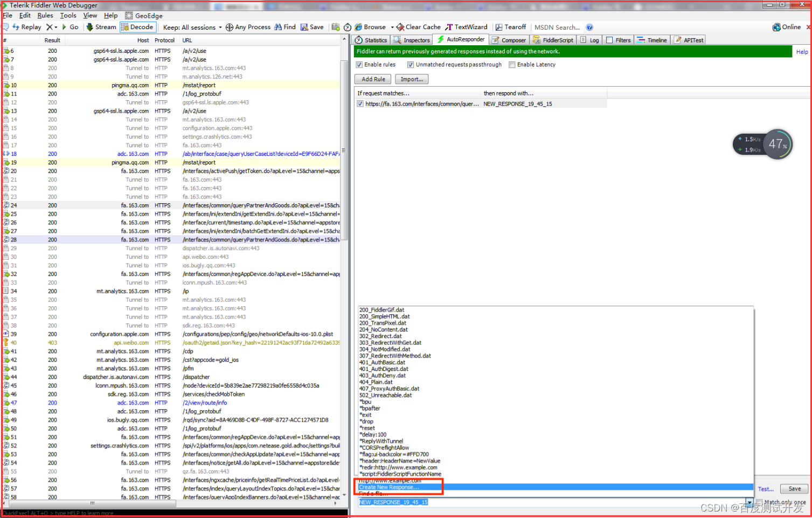Uncheck the fa.163.com rule checkbox
Image resolution: width=812 pixels, height=518 pixels.
[360, 104]
